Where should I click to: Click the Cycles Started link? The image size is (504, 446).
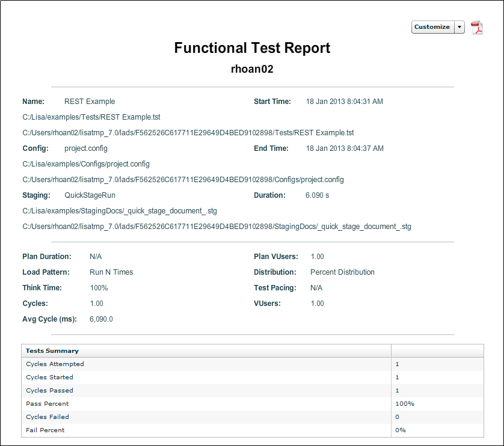click(49, 377)
